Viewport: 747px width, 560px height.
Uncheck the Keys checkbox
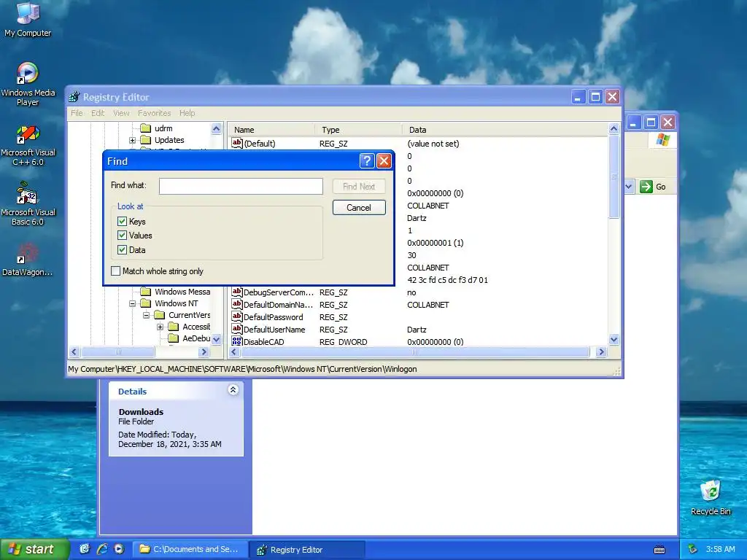[122, 222]
